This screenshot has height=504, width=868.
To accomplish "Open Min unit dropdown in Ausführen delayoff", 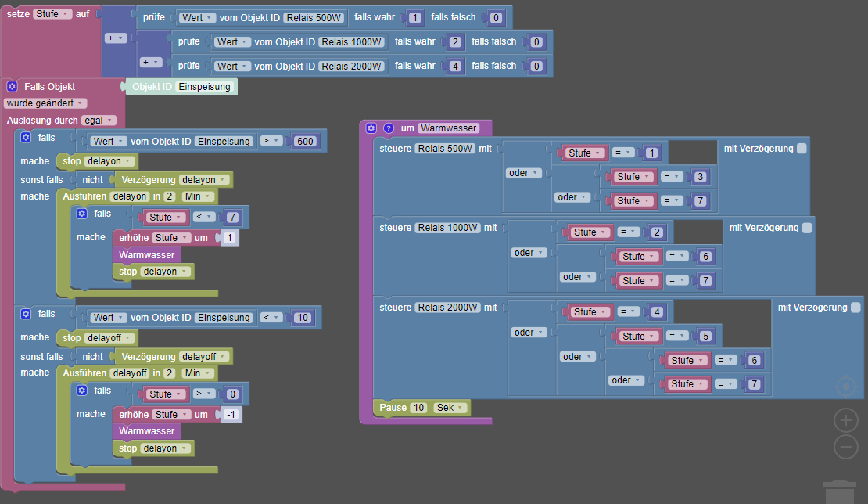I will pos(198,373).
